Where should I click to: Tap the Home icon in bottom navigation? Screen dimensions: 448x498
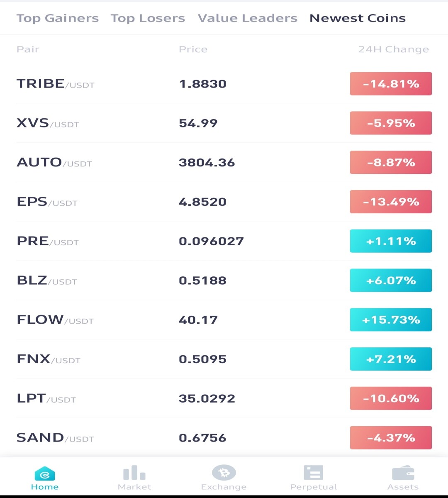tap(45, 474)
